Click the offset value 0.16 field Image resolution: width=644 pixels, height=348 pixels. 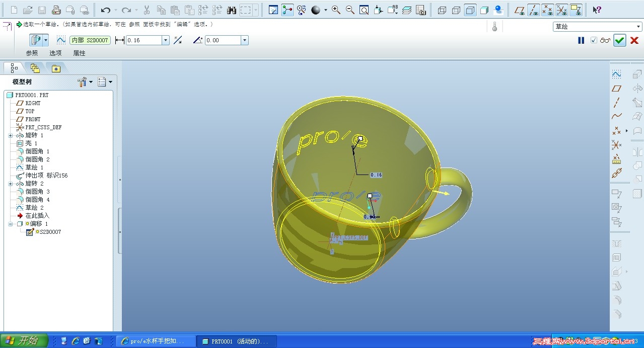point(144,40)
